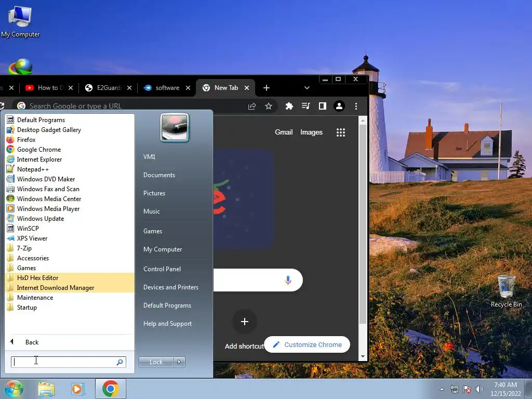Open Chrome three-dot menu
The width and height of the screenshot is (532, 399).
point(356,106)
